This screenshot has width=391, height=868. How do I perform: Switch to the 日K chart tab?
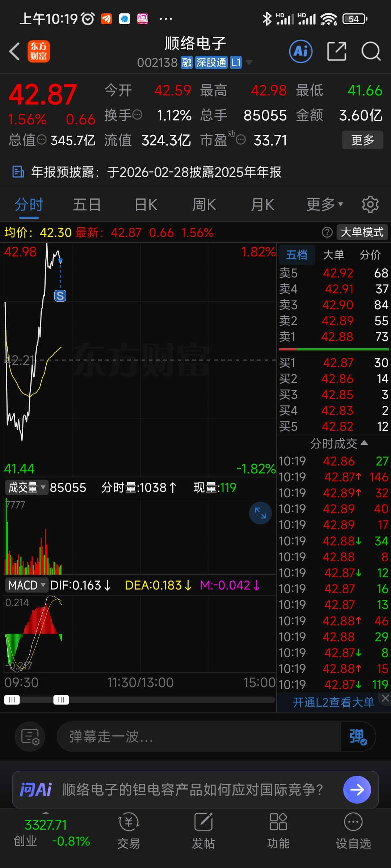click(x=146, y=205)
